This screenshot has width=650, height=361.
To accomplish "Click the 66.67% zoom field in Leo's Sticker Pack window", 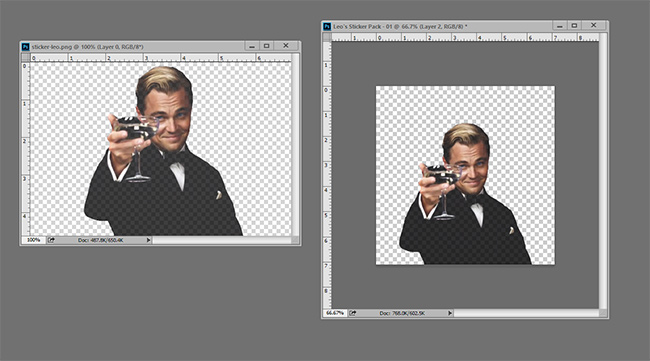I will pyautogui.click(x=335, y=313).
